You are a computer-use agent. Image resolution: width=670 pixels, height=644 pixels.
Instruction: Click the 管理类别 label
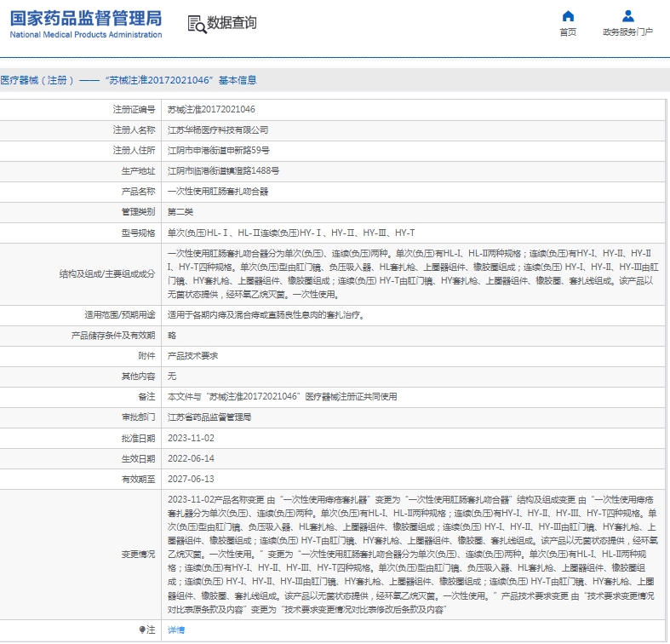(138, 212)
